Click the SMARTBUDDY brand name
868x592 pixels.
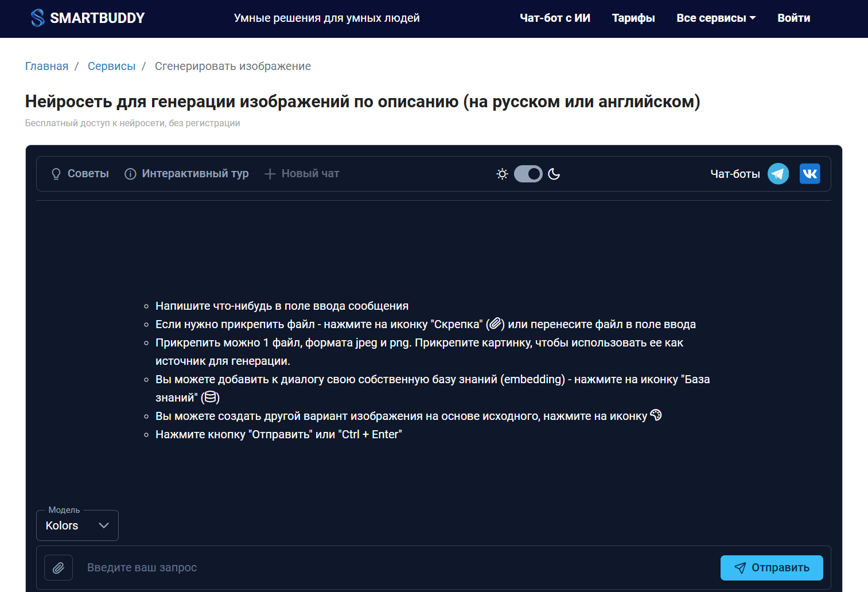click(x=98, y=18)
